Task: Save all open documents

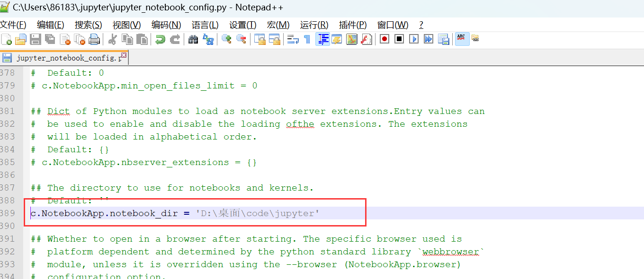Action: [x=49, y=39]
